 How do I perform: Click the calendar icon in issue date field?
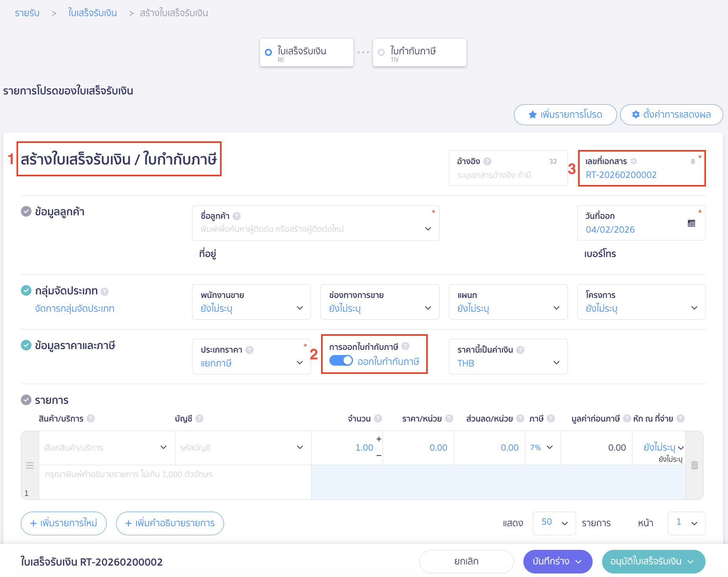tap(691, 223)
